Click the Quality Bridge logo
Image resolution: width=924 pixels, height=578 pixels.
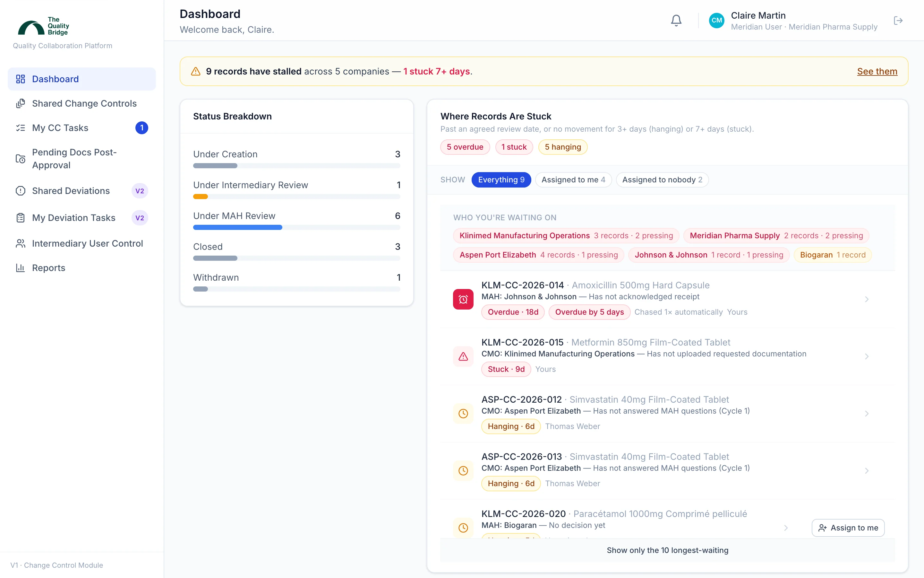pos(44,26)
